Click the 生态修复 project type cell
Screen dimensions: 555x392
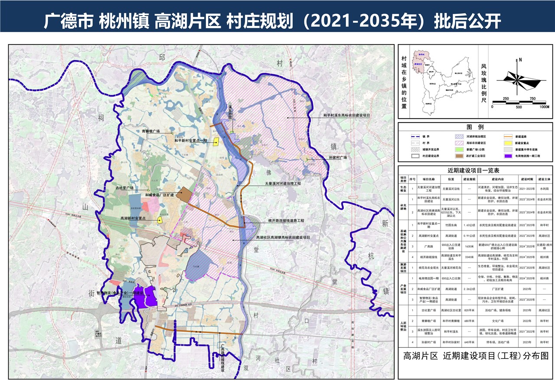(403, 189)
